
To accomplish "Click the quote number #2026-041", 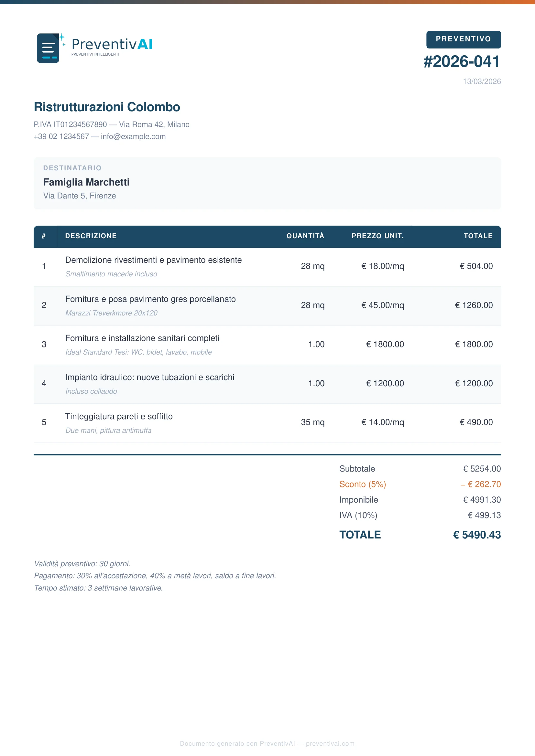I will tap(462, 62).
